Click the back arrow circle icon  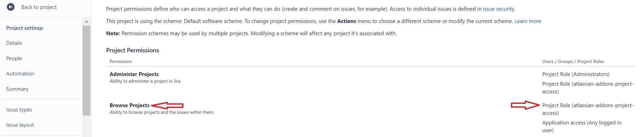pyautogui.click(x=11, y=7)
